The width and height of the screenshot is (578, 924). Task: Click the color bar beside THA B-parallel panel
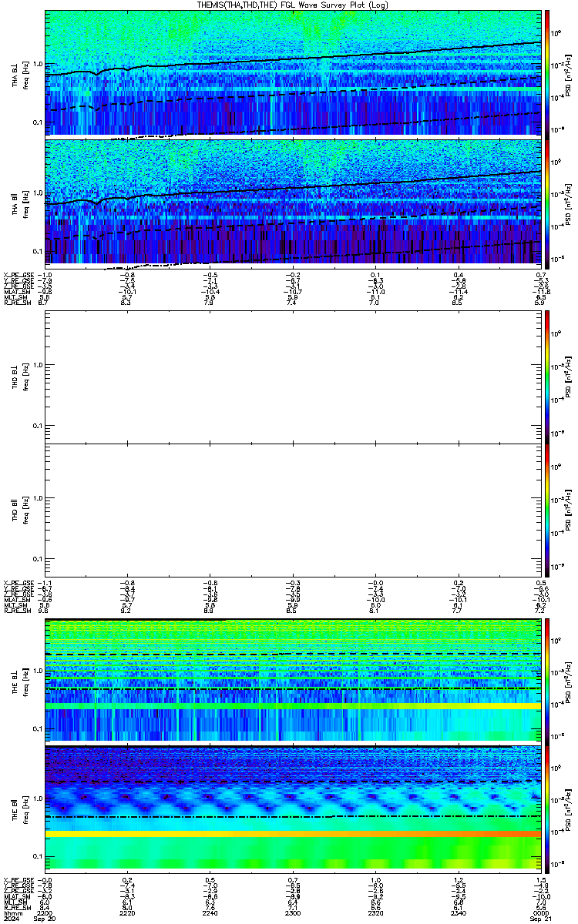point(547,201)
